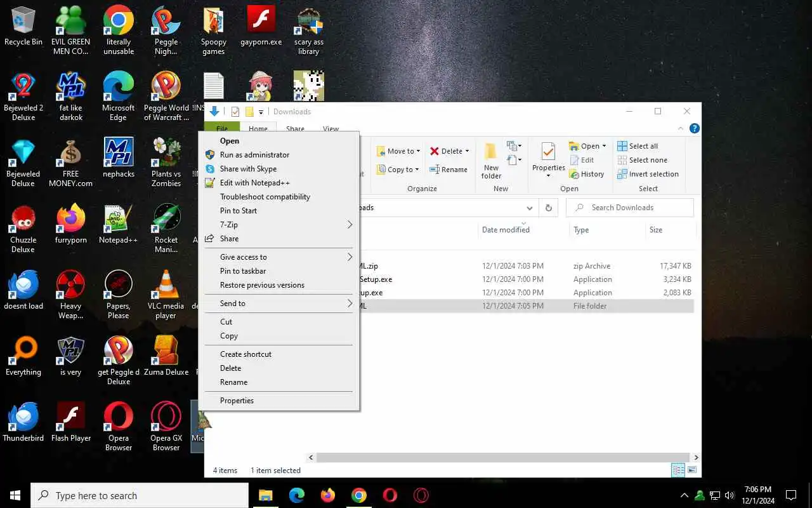Image resolution: width=812 pixels, height=508 pixels.
Task: Sort by Date modified column header
Action: click(522, 230)
